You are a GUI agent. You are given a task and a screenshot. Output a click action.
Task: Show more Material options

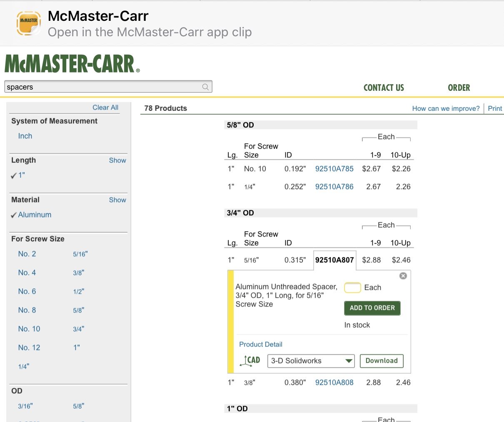pyautogui.click(x=117, y=200)
